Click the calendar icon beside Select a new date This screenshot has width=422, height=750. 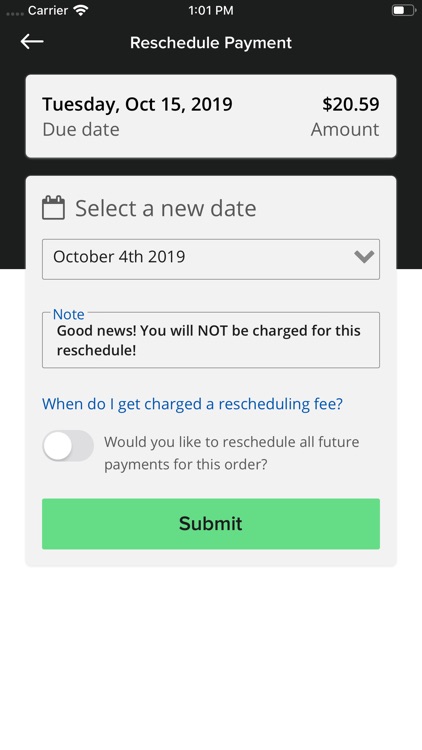(x=53, y=208)
